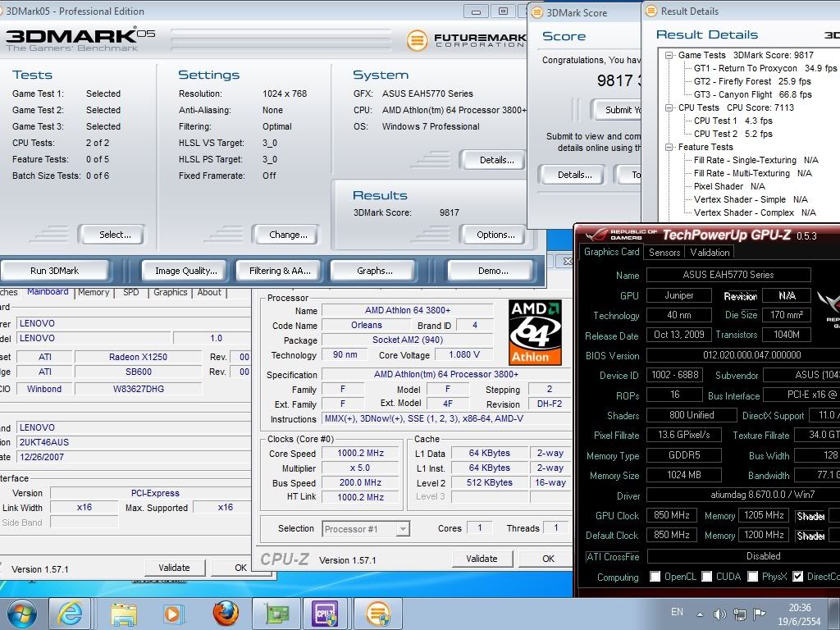Viewport: 840px width, 630px height.
Task: Open the Windows Start menu orb
Action: click(21, 614)
